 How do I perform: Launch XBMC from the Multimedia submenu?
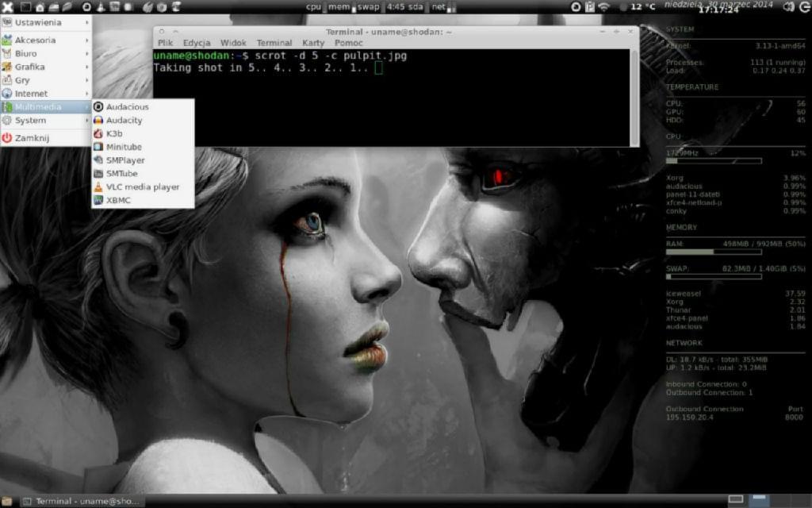pyautogui.click(x=144, y=200)
